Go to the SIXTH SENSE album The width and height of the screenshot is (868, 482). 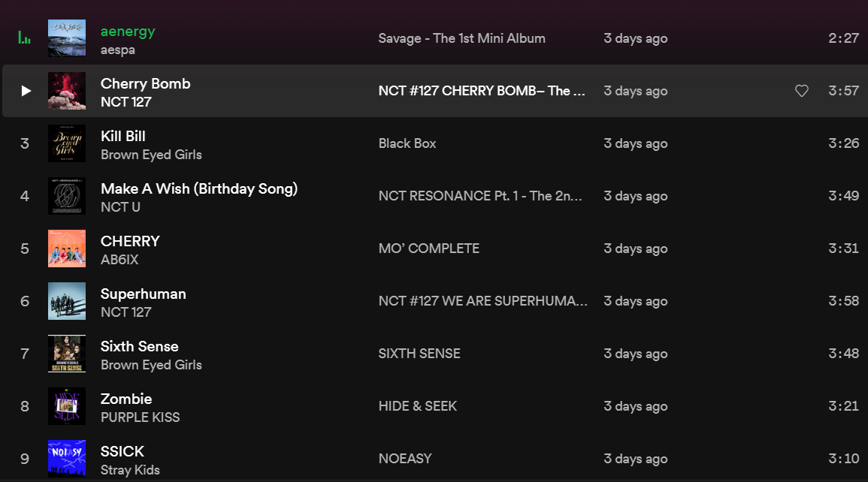[x=419, y=353]
